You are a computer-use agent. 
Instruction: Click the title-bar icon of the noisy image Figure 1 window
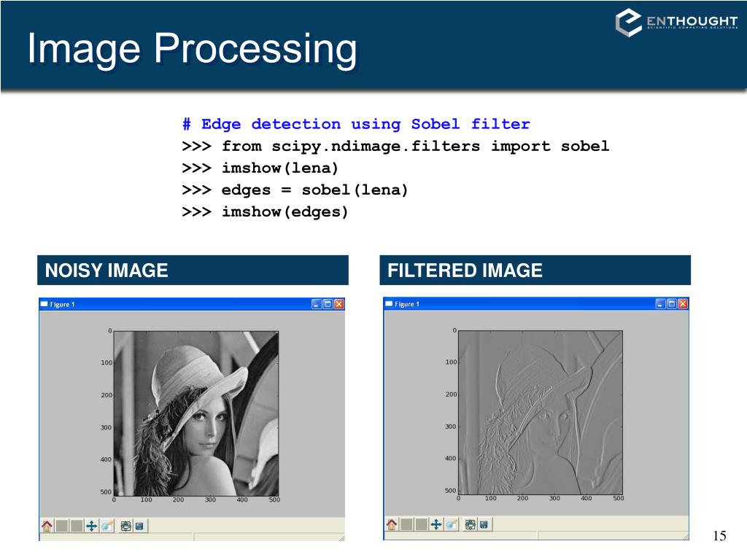(44, 304)
